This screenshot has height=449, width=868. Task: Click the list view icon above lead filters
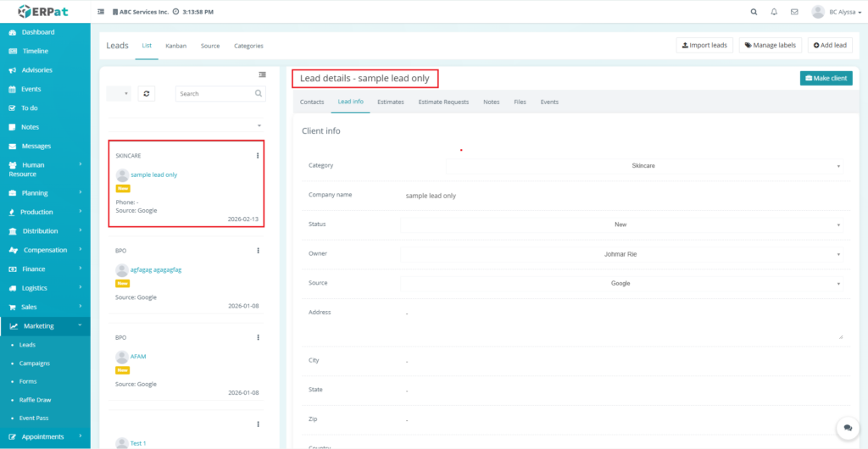(262, 75)
